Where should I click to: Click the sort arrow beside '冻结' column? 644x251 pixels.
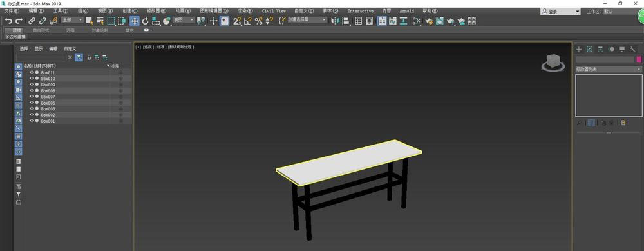(108, 66)
